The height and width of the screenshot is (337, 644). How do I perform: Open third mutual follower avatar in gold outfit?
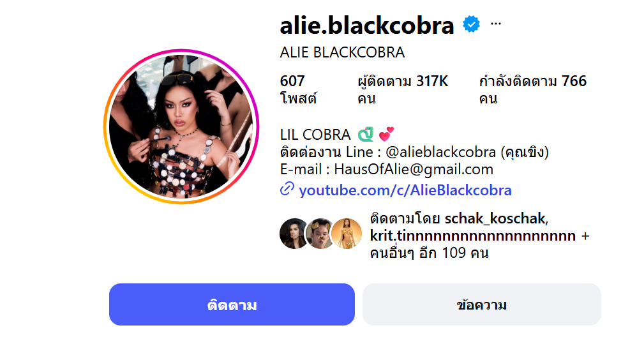pos(347,234)
